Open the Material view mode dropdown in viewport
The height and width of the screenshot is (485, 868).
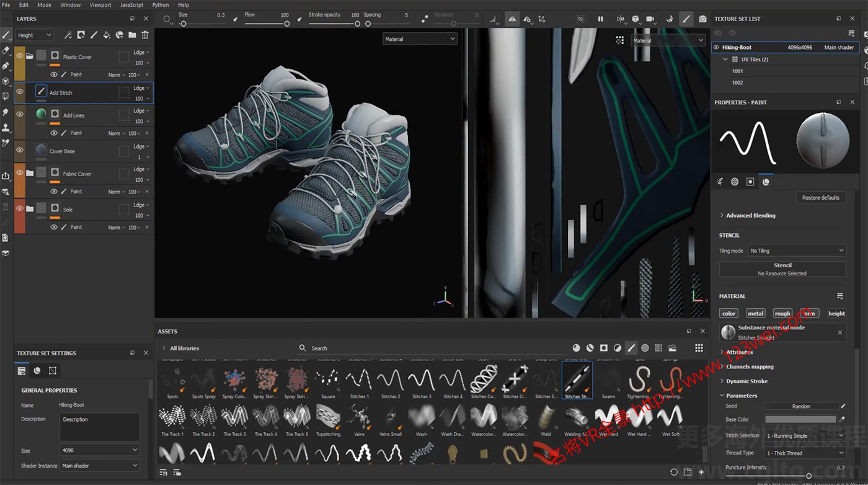pos(420,38)
